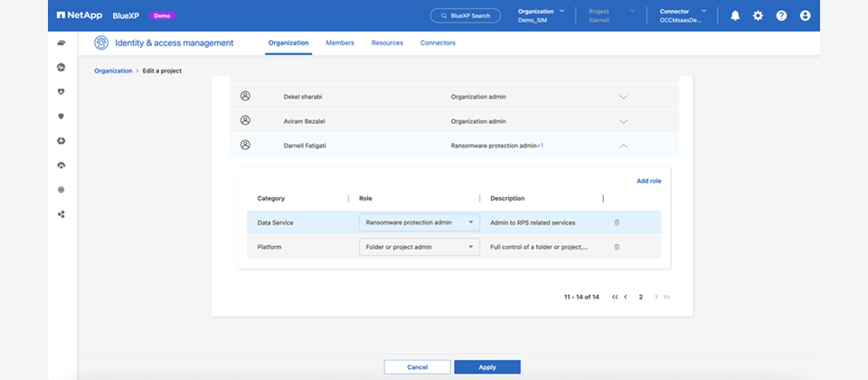The width and height of the screenshot is (868, 380).
Task: Delete the Data Service role row
Action: (x=617, y=222)
